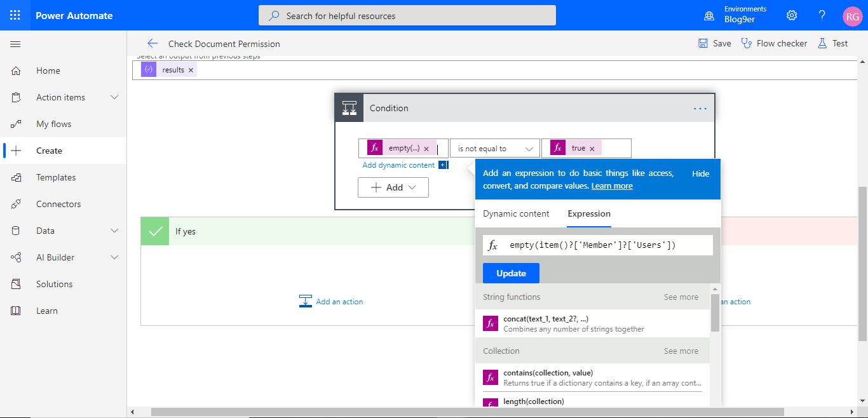Click the If yes branch header
Viewport: 868px width, 418px height.
click(308, 231)
